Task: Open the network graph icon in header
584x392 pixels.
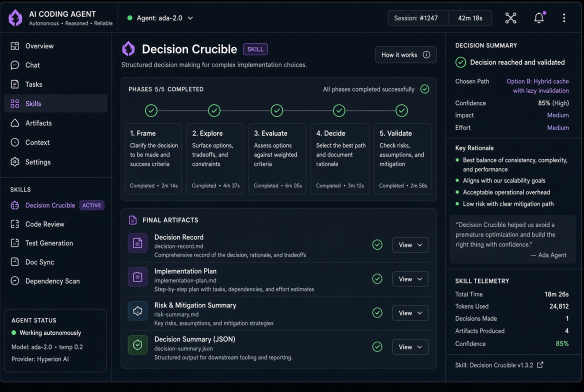Action: [510, 18]
